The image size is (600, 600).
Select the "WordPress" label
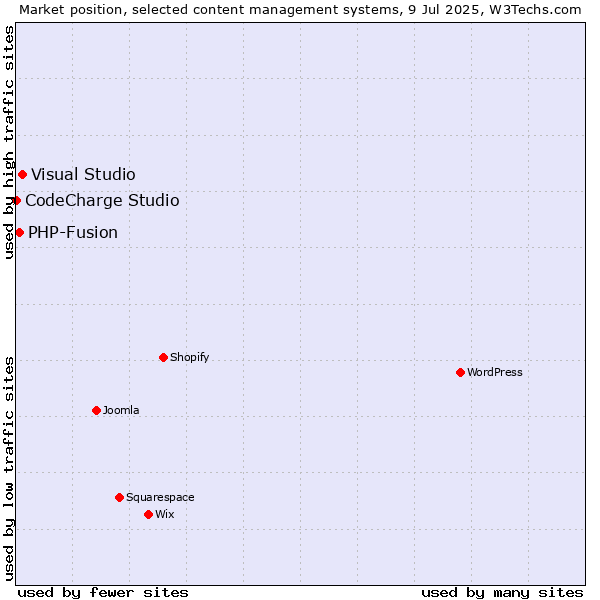tap(494, 372)
